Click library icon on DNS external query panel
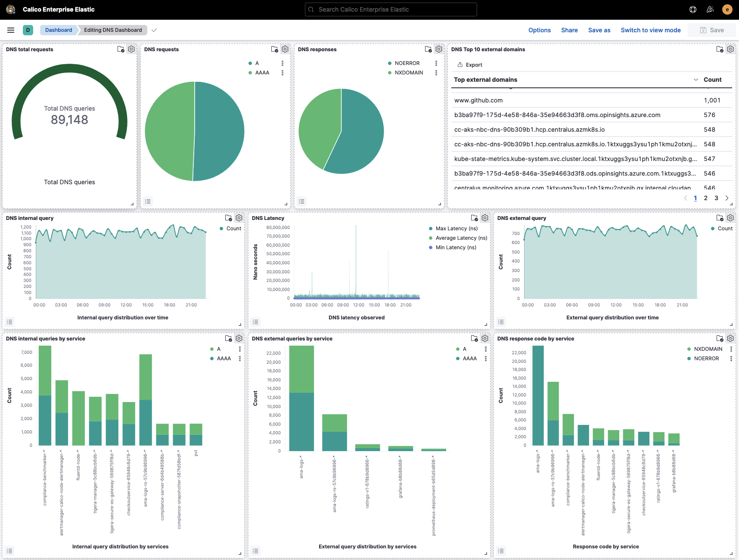 [720, 218]
